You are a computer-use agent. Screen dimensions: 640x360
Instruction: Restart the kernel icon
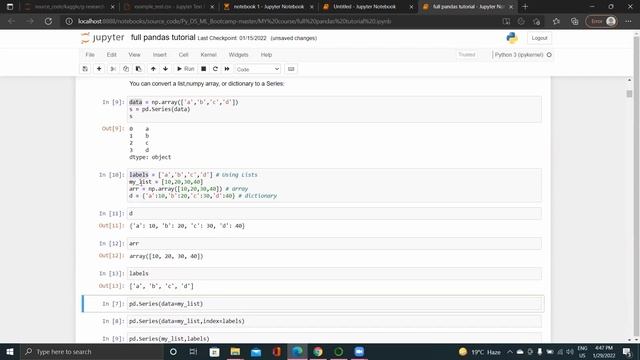click(x=215, y=69)
